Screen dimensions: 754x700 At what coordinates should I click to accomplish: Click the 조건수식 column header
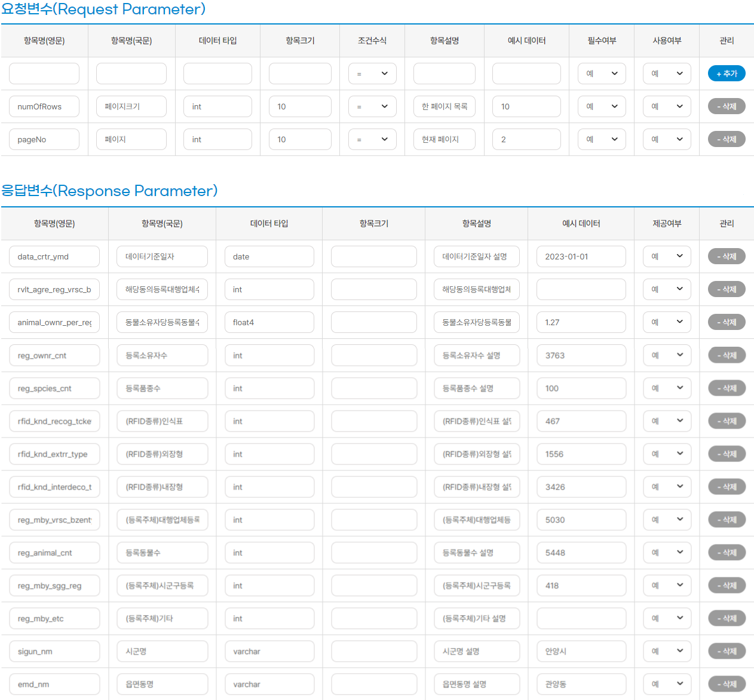pyautogui.click(x=372, y=41)
